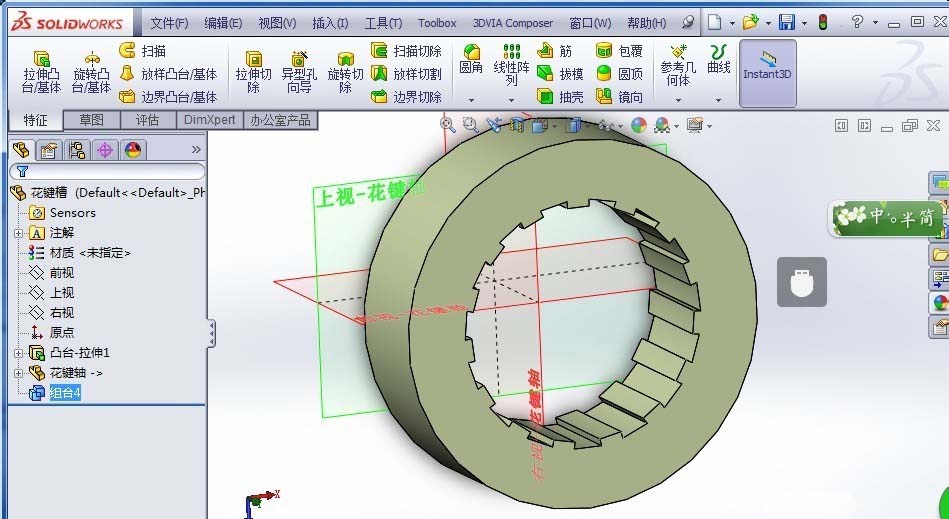Select the Sweep (扫描) feature
Viewport: 949px width, 519px height.
143,51
